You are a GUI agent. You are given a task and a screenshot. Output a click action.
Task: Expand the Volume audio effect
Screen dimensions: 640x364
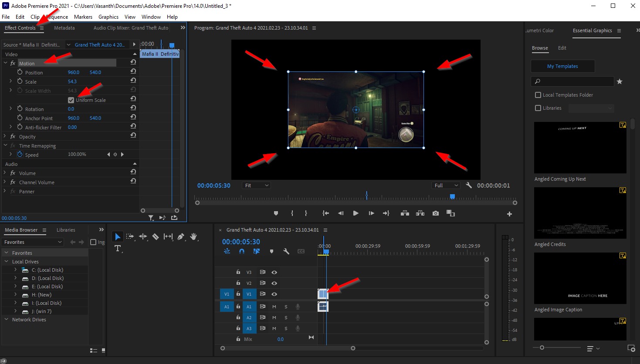6,173
